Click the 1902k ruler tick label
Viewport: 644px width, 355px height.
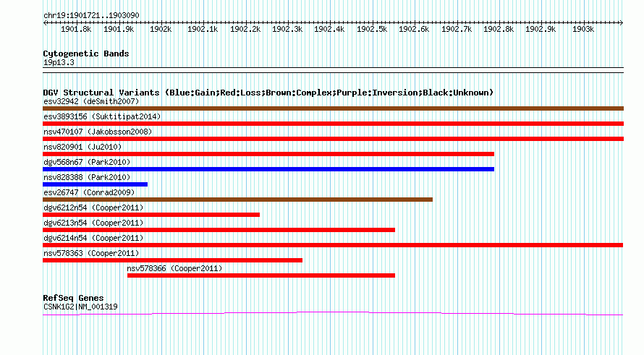(x=161, y=29)
